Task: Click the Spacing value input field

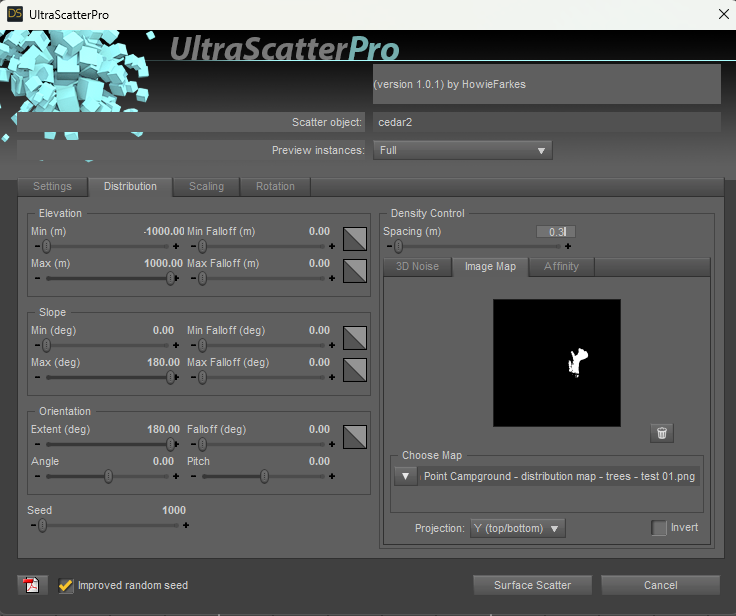Action: point(556,231)
